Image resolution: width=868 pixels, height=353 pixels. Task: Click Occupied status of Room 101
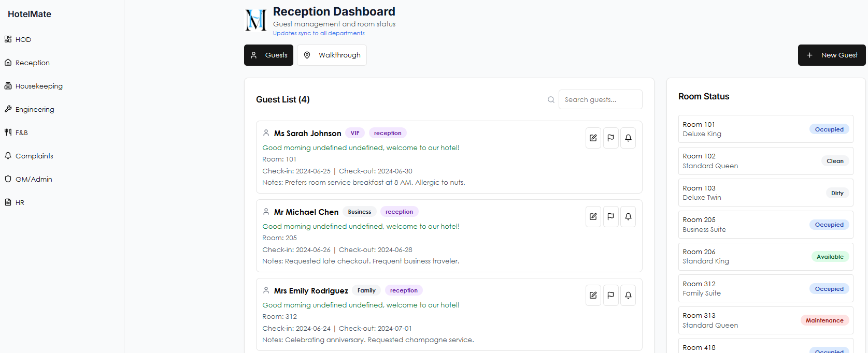(829, 129)
